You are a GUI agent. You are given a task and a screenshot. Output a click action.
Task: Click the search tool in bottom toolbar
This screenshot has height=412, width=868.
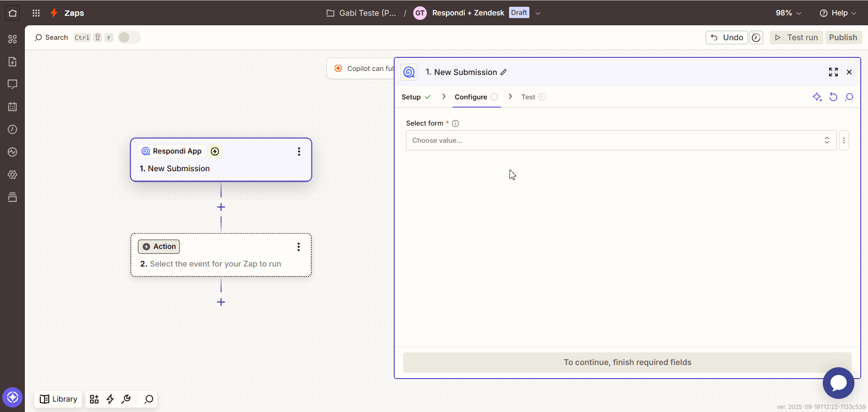tap(149, 399)
